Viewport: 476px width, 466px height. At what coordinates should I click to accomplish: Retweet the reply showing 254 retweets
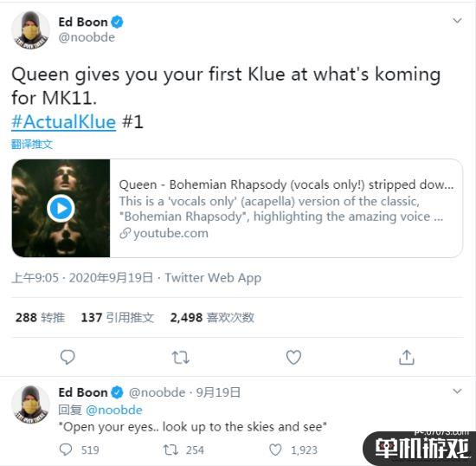coord(170,450)
